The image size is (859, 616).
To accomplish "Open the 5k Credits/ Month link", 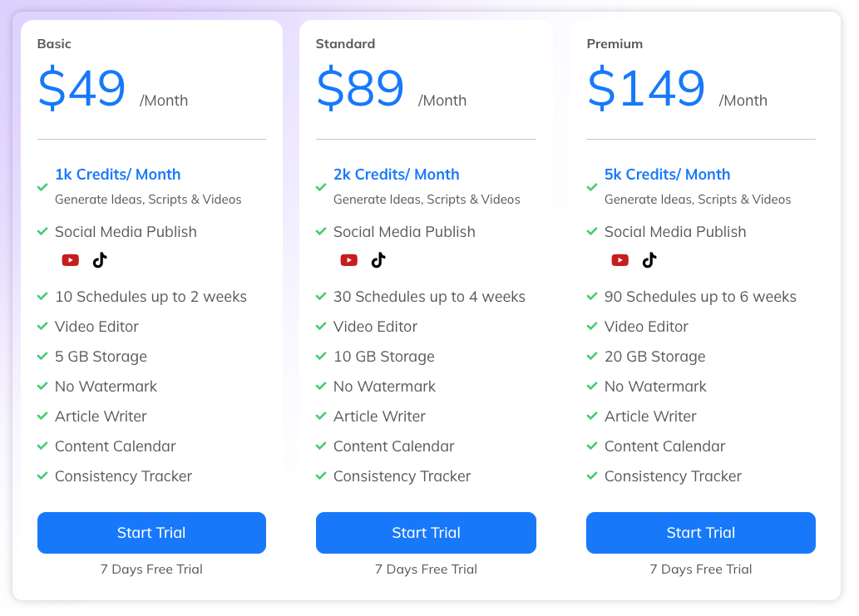I will [x=668, y=175].
